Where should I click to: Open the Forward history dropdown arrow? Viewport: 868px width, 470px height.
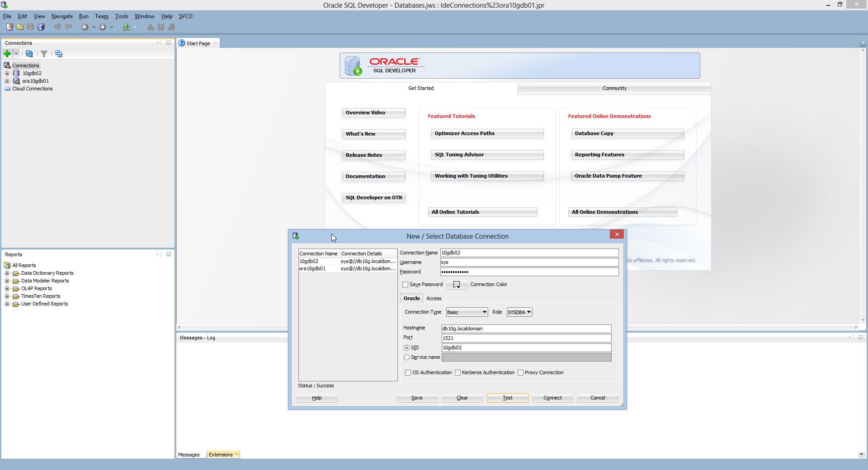tap(112, 27)
